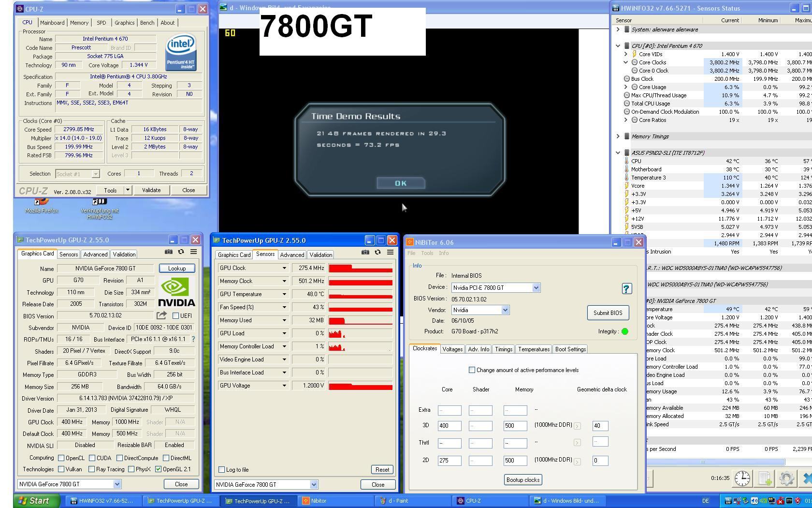This screenshot has width=812, height=508.
Task: Click the volume speaker icon in system tray
Action: point(754,501)
